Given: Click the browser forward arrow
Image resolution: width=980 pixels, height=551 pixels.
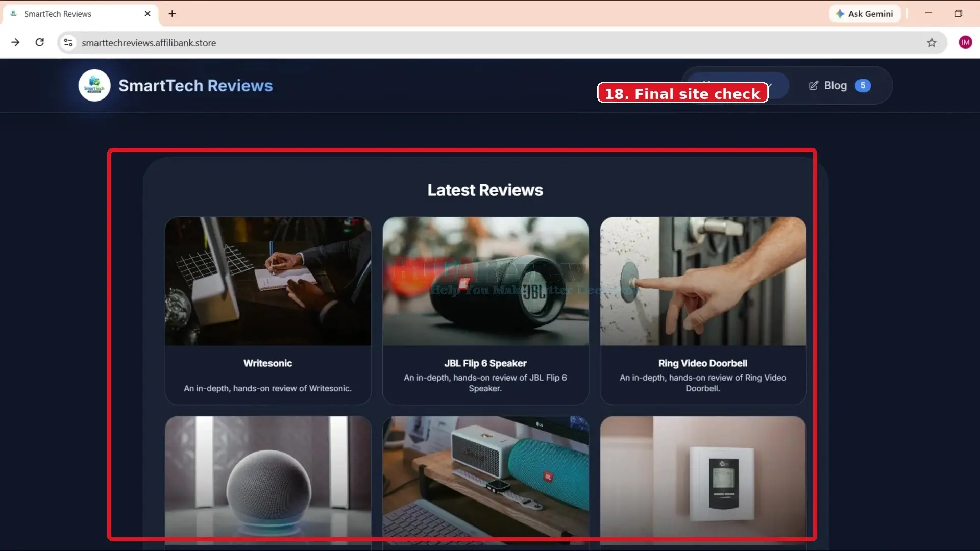Looking at the screenshot, I should [15, 42].
